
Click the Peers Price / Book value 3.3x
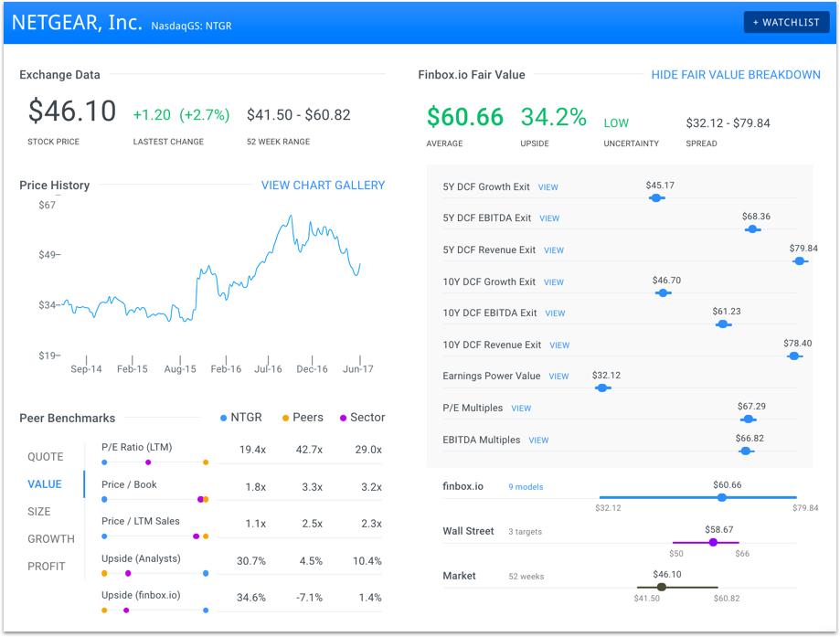pyautogui.click(x=312, y=487)
